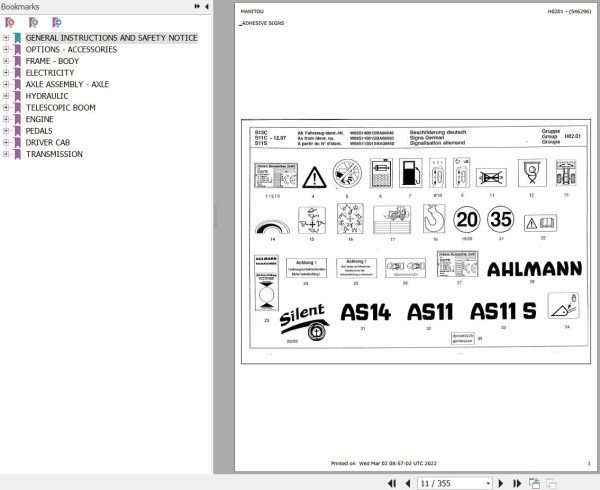Expand the TRANSMISSION node
This screenshot has height=490, width=600.
6,154
